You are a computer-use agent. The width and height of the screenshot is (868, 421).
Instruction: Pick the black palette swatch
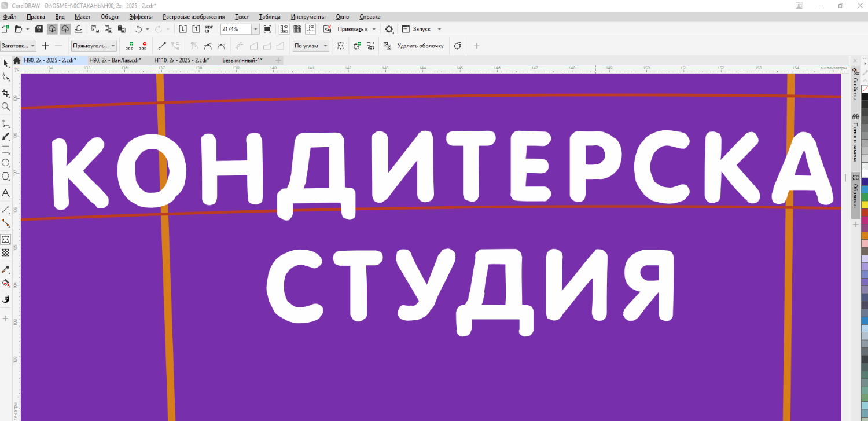click(x=865, y=97)
